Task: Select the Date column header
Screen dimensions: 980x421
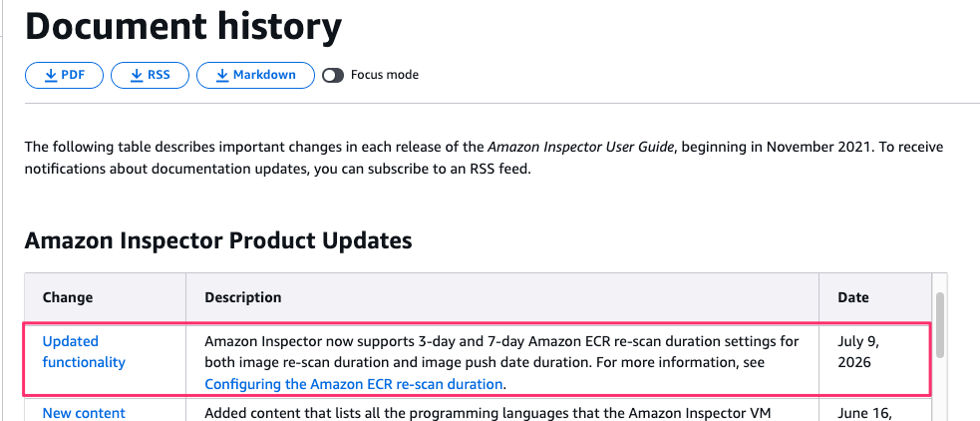Action: [x=853, y=297]
